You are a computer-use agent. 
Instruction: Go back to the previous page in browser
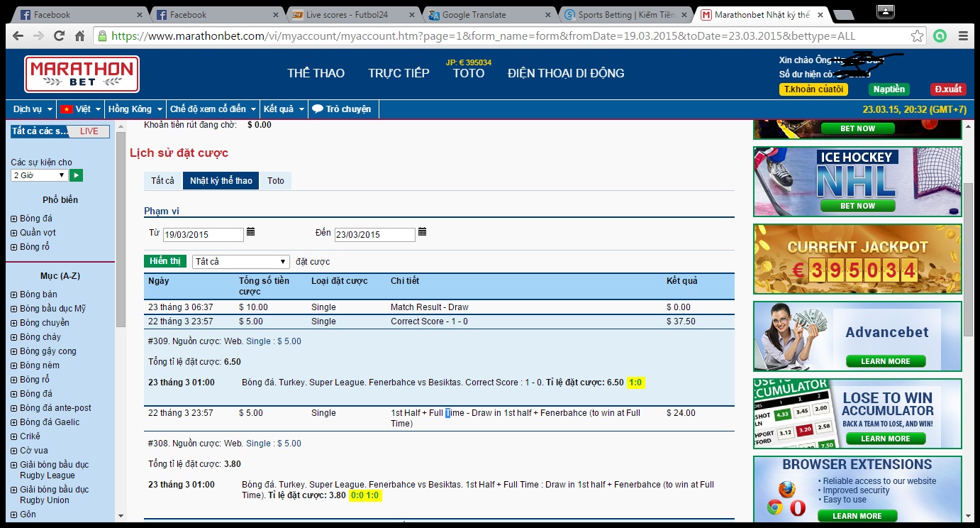pos(18,36)
